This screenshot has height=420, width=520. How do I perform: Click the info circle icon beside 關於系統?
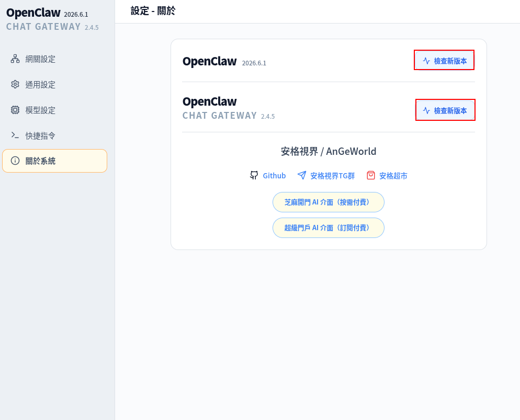[15, 161]
